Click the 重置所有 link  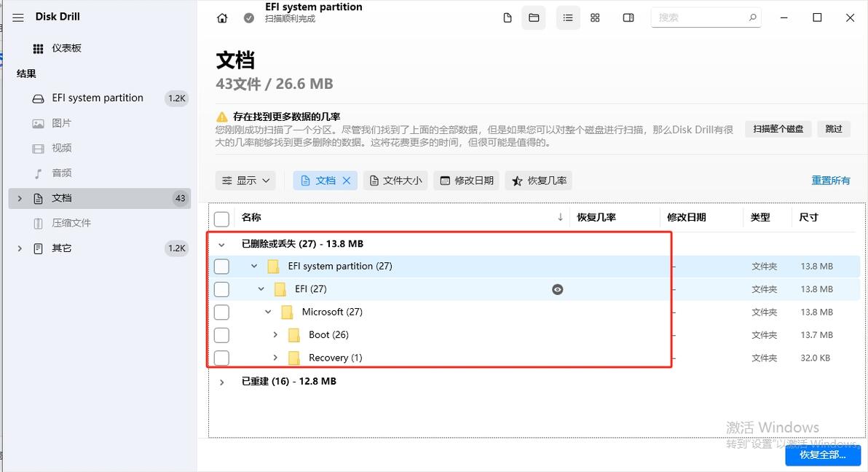[x=830, y=180]
